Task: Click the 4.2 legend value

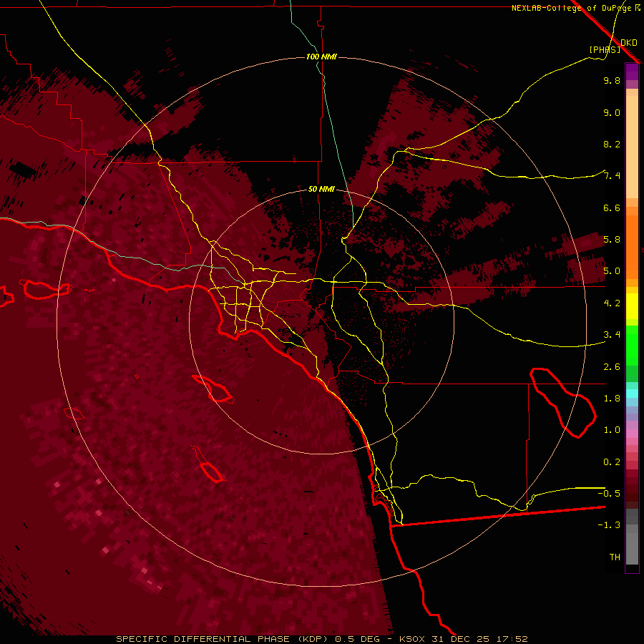Action: 612,303
